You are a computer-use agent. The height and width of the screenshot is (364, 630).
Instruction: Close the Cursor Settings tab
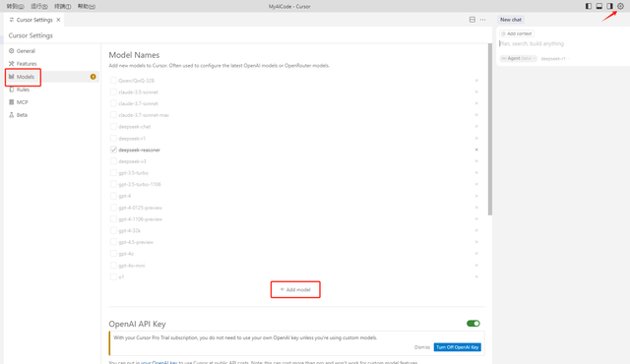pyautogui.click(x=58, y=20)
